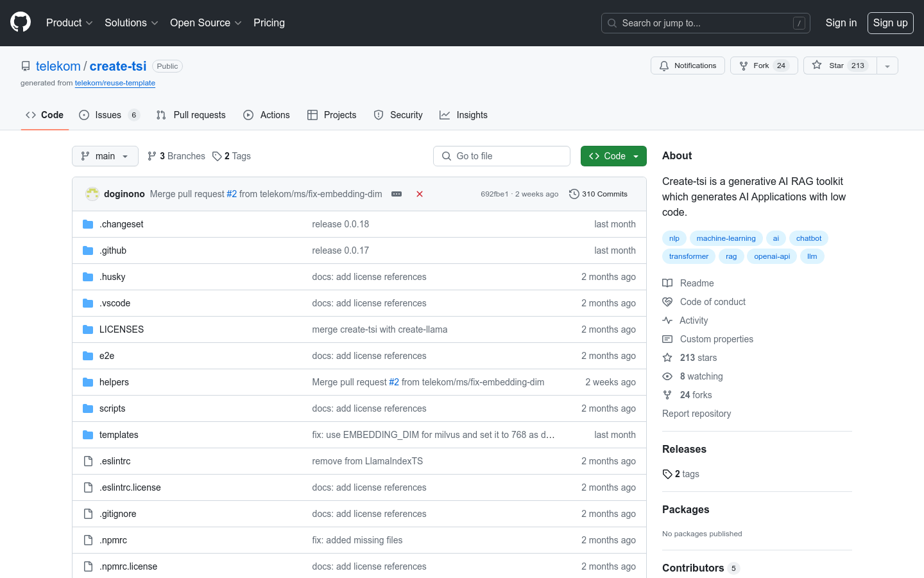The image size is (924, 578).
Task: Click the helpers folder icon
Action: tap(88, 382)
